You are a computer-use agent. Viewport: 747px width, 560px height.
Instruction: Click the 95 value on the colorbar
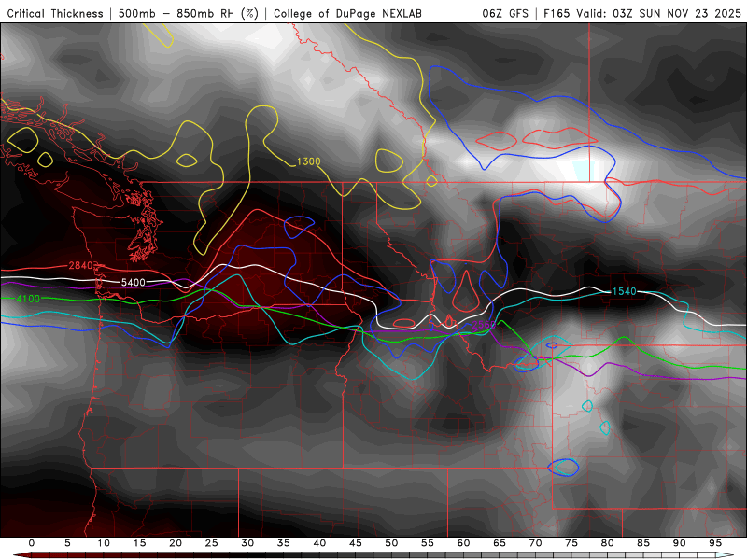(715, 543)
